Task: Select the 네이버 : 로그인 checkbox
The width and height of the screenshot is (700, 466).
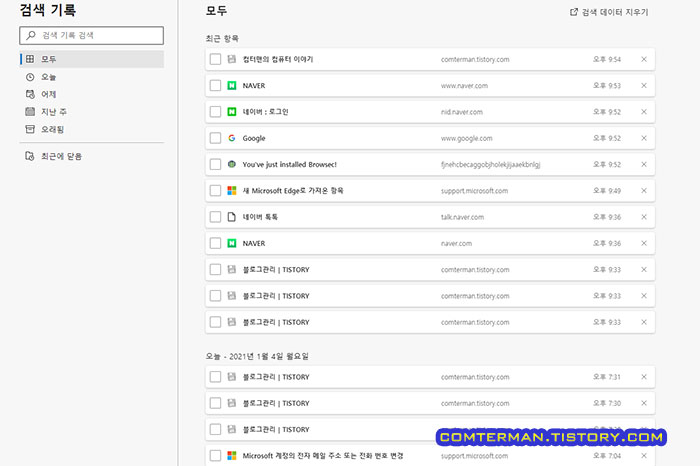Action: [215, 112]
